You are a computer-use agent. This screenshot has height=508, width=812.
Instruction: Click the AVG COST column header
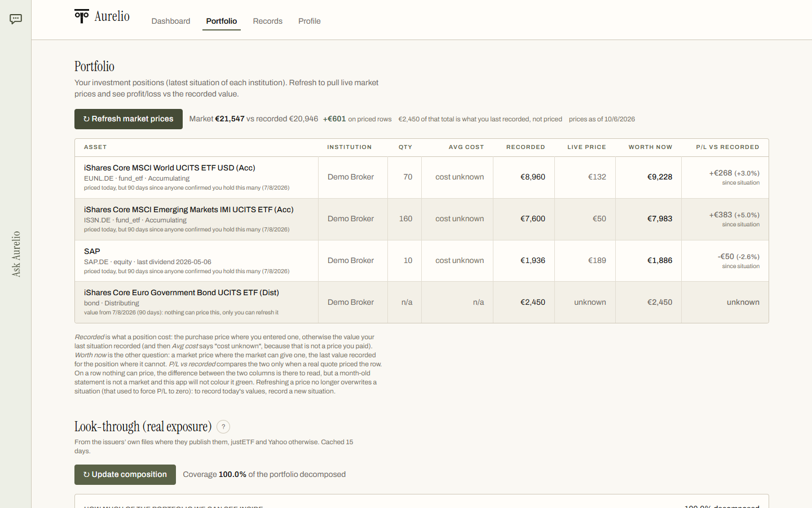466,147
